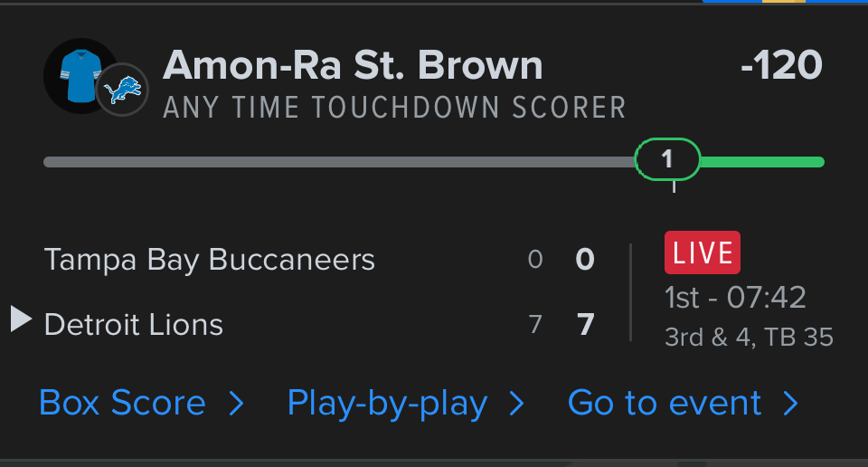Click the 3rd & 4, TB 35 down status
The width and height of the screenshot is (868, 467).
click(749, 338)
